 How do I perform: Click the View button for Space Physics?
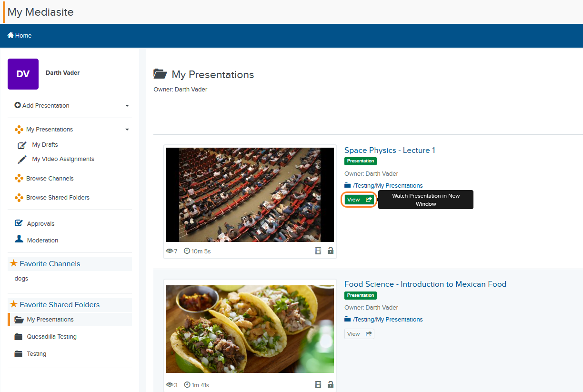tap(359, 200)
